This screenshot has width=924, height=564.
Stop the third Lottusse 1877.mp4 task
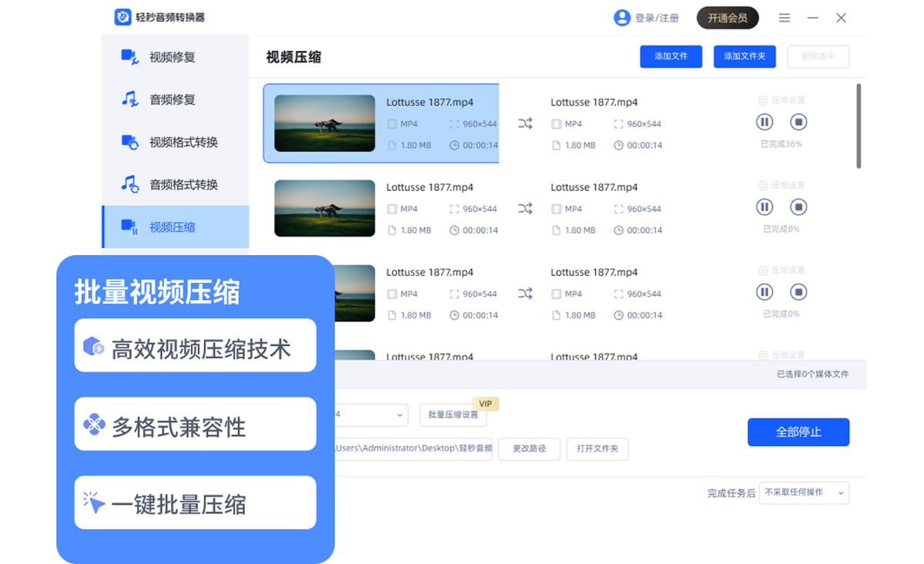[798, 291]
